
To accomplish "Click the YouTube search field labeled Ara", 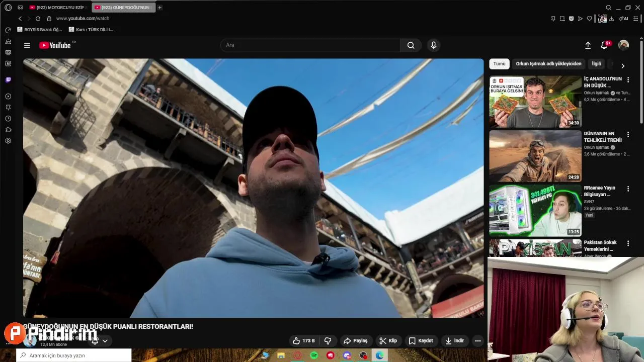I will [x=310, y=45].
